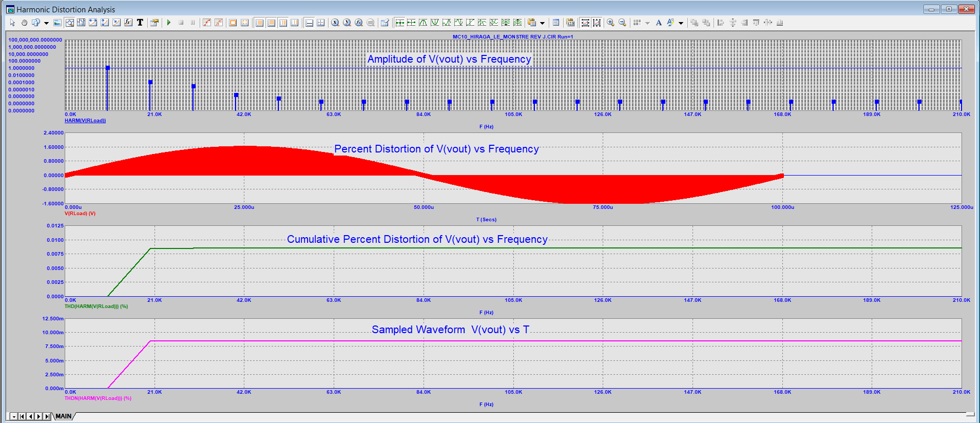Screen dimensions: 980x423
Task: Toggle vertical grid lines display icon
Action: pos(259,23)
